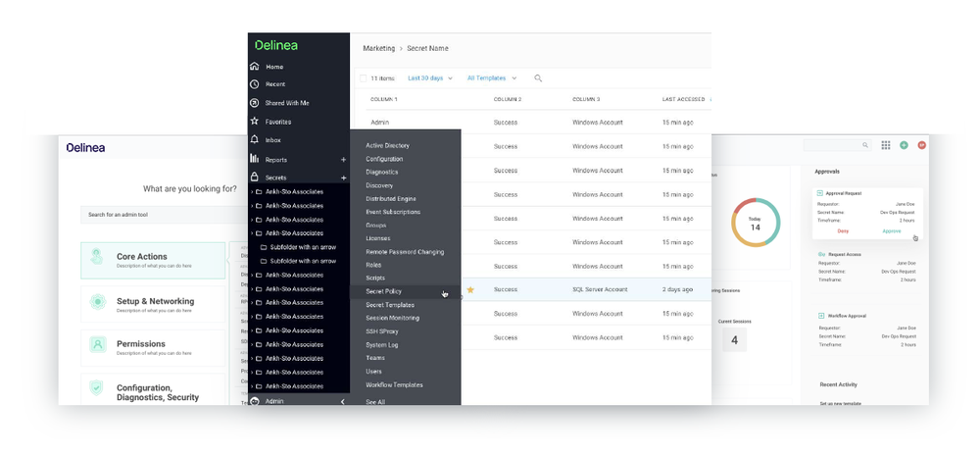Click the Home icon in the sidebar
The height and width of the screenshot is (456, 980).
pos(255,67)
